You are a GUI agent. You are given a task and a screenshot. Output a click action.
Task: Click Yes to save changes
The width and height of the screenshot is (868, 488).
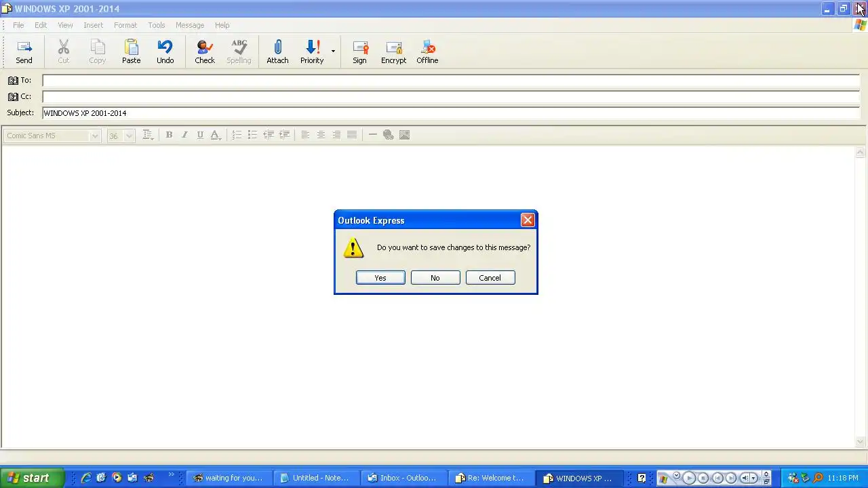tap(380, 278)
